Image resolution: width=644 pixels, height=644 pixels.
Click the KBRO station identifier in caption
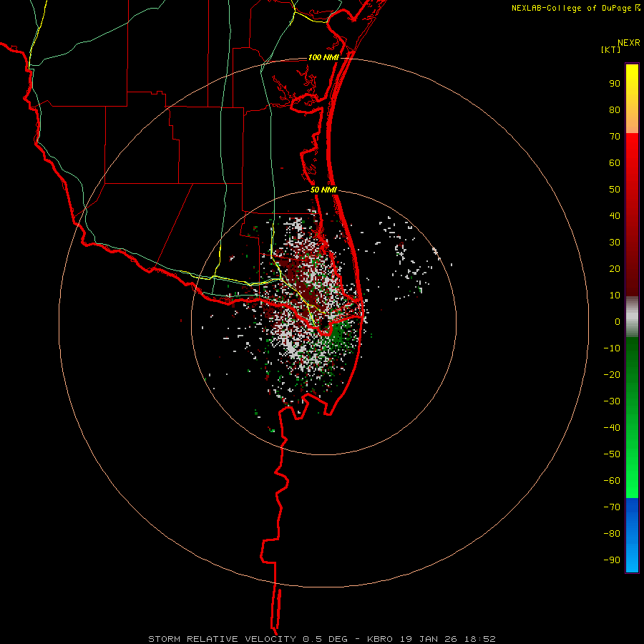[379, 639]
